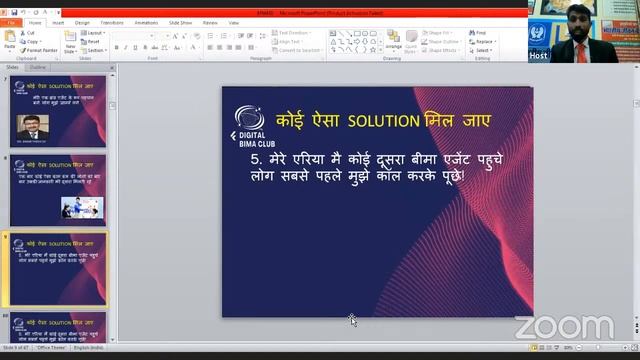The image size is (640, 360).
Task: Toggle underline formatting
Action: 135,48
